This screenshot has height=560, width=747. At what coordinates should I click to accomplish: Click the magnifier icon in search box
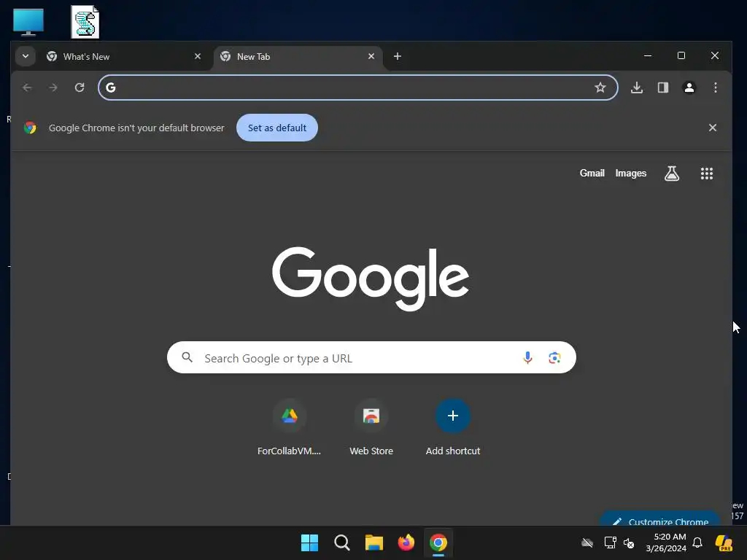coord(187,357)
